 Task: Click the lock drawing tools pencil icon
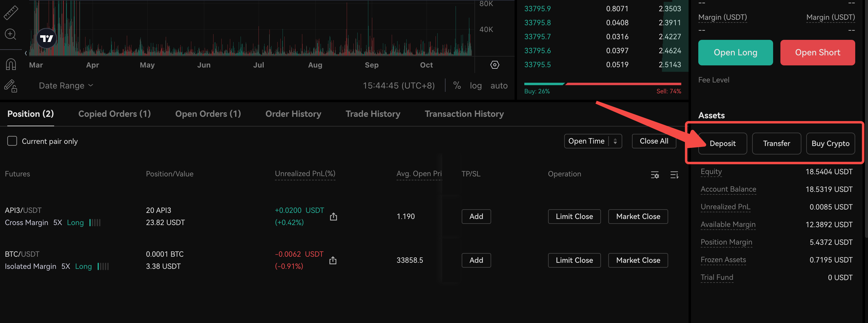[x=11, y=86]
